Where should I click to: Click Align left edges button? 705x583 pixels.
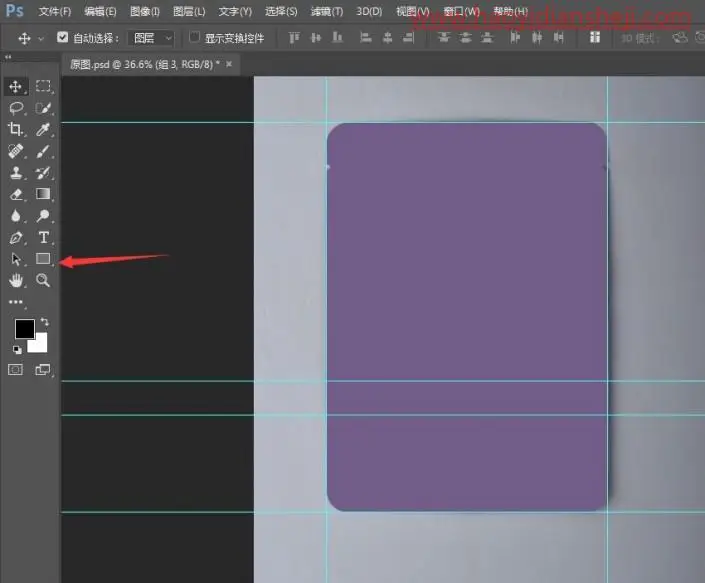point(366,38)
